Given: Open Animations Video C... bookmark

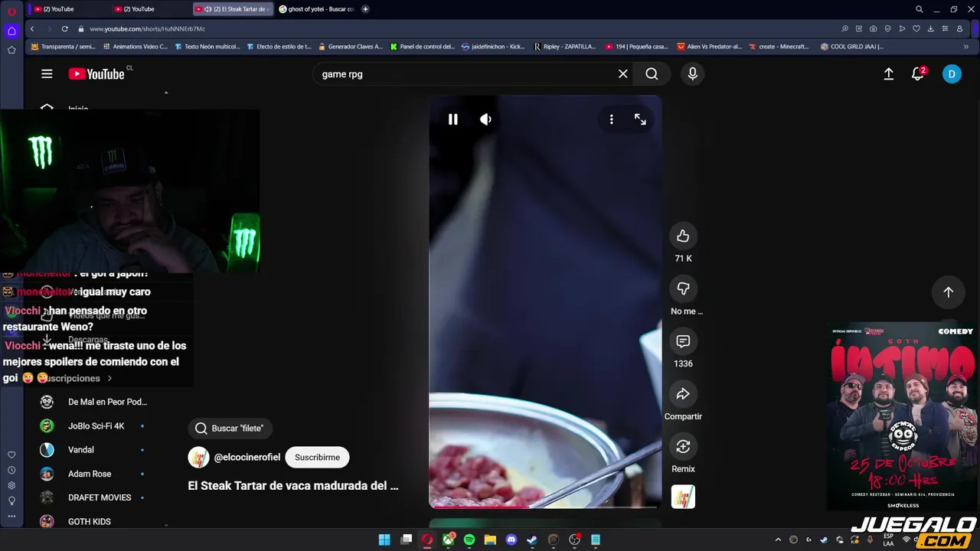Looking at the screenshot, I should (x=135, y=47).
